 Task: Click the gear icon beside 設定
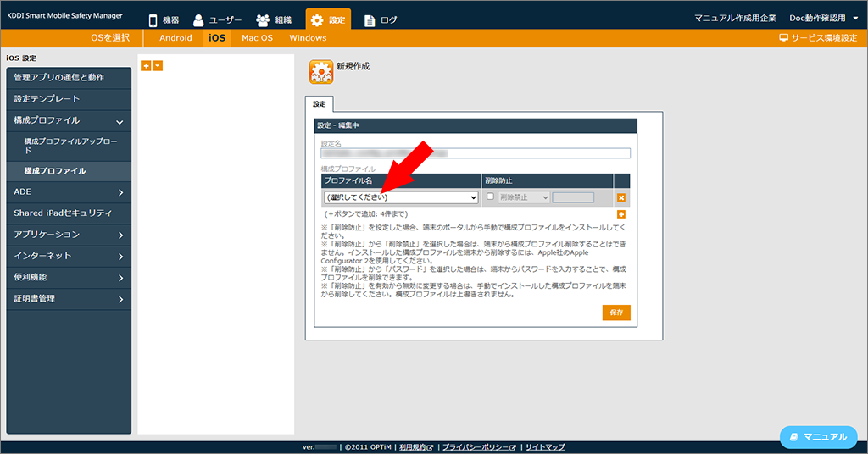point(317,20)
